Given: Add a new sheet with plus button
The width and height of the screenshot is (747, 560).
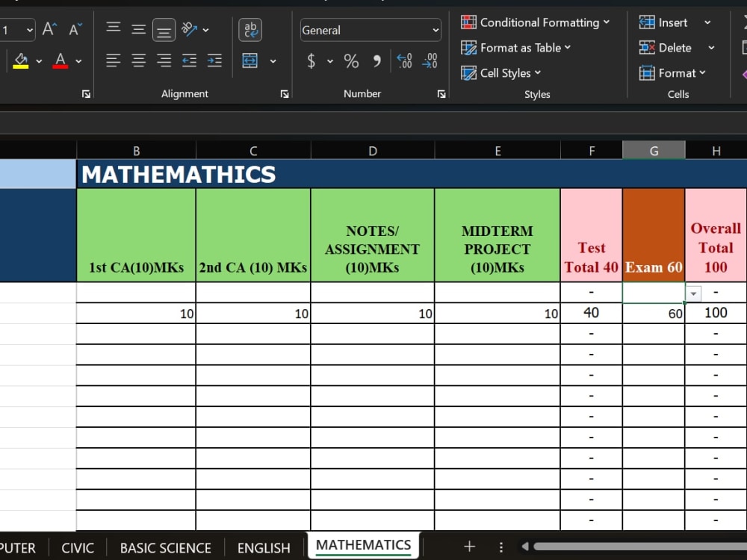Looking at the screenshot, I should click(469, 547).
